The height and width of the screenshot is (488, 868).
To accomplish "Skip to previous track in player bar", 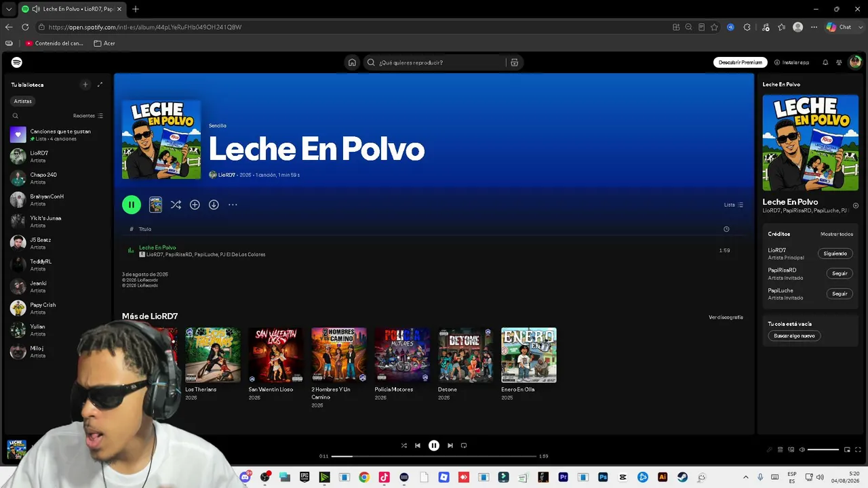I will click(x=418, y=445).
